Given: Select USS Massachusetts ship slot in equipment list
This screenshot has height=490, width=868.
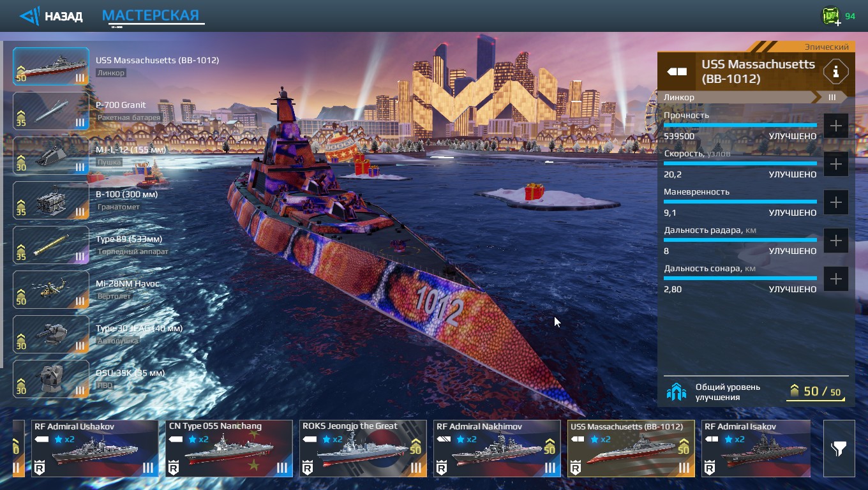Looking at the screenshot, I should coord(51,66).
